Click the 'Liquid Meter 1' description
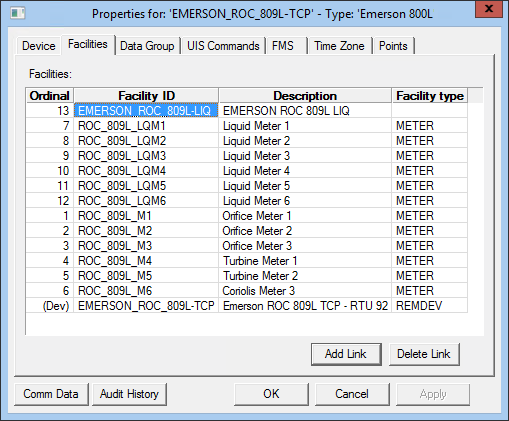Screen dimensions: 509x421 305,126
